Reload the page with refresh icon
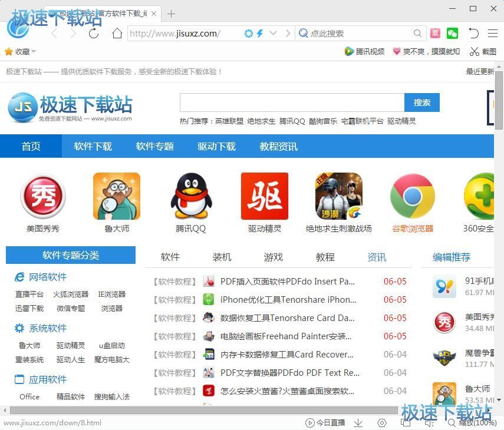The height and width of the screenshot is (430, 504). tap(94, 33)
